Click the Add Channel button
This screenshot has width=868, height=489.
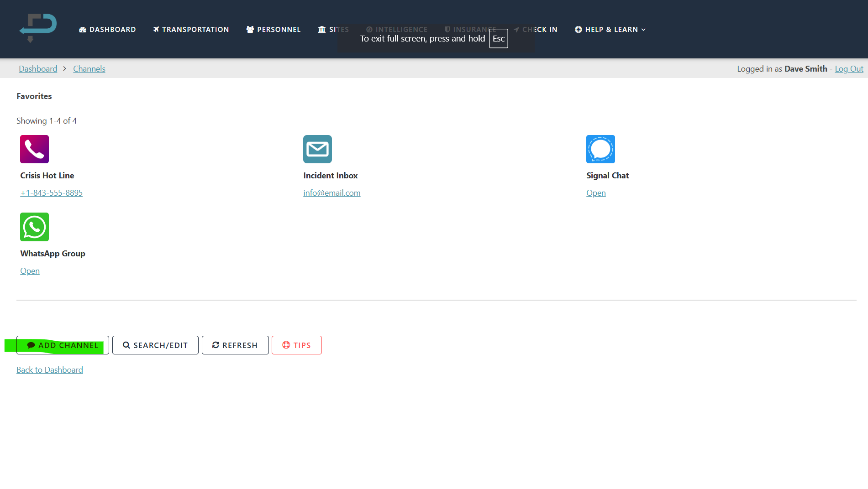63,345
